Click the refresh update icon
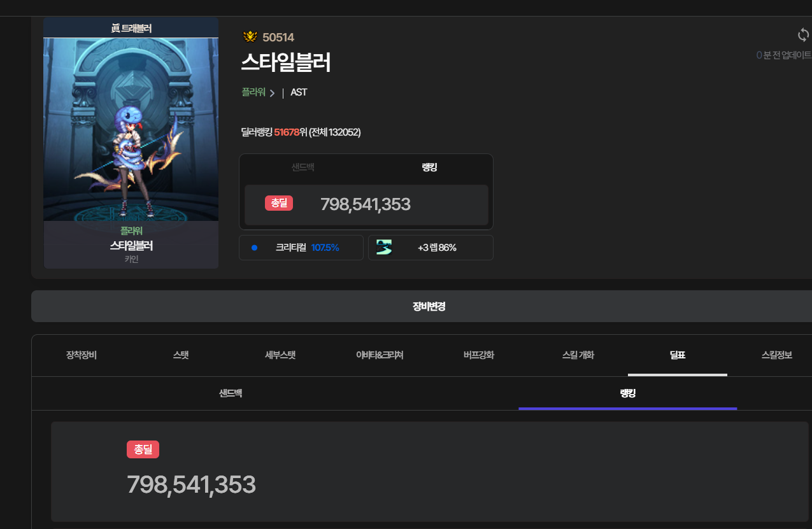Screen dimensions: 812x529 pyautogui.click(x=803, y=34)
